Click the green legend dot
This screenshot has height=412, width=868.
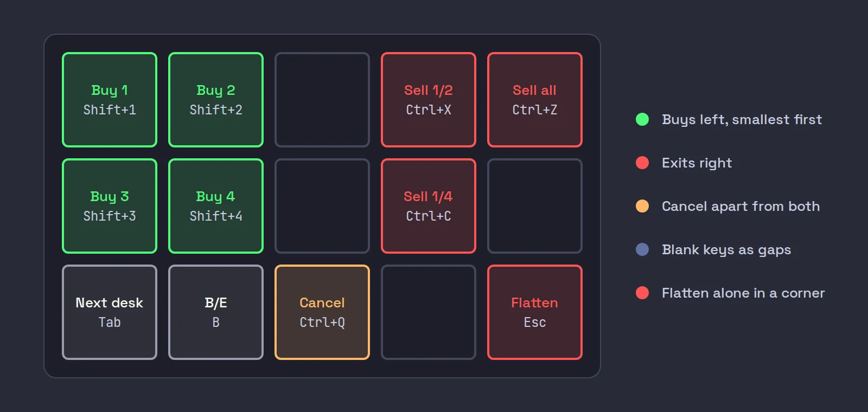[x=642, y=119]
